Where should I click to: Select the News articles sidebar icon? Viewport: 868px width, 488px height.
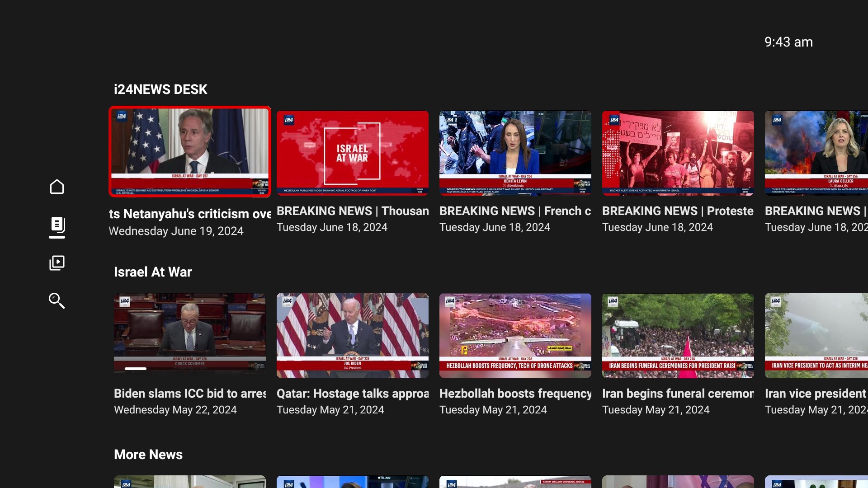[x=57, y=225]
